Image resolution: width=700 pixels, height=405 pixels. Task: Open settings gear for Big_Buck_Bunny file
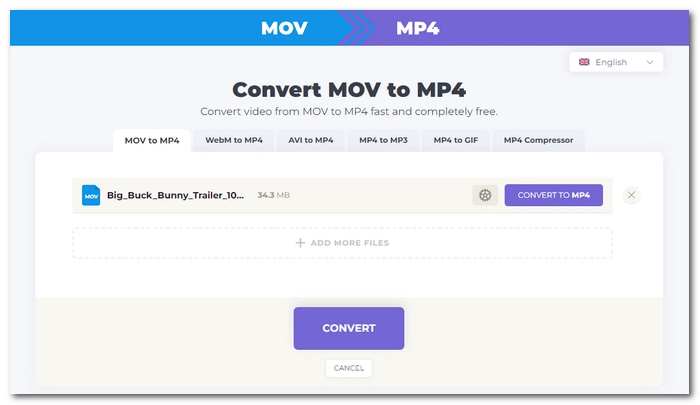pyautogui.click(x=485, y=195)
